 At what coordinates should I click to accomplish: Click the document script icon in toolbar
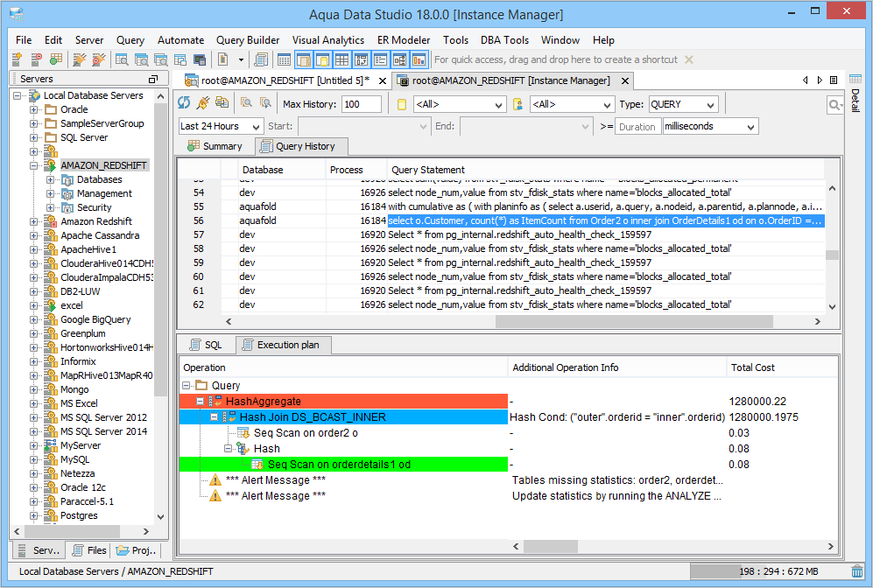(x=222, y=59)
